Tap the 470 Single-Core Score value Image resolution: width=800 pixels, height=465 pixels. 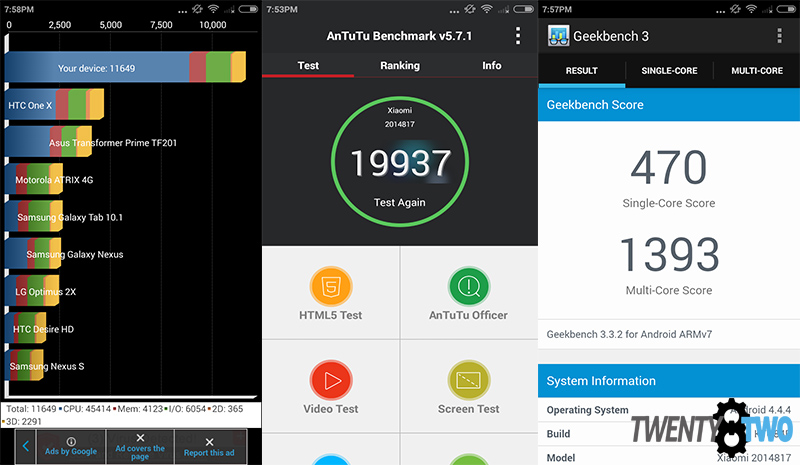pos(669,167)
